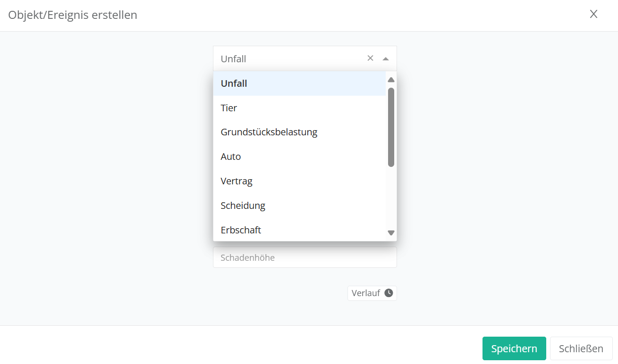Viewport: 618px width, 364px height.
Task: Click the dropdown list scrollbar thumb
Action: click(x=391, y=126)
